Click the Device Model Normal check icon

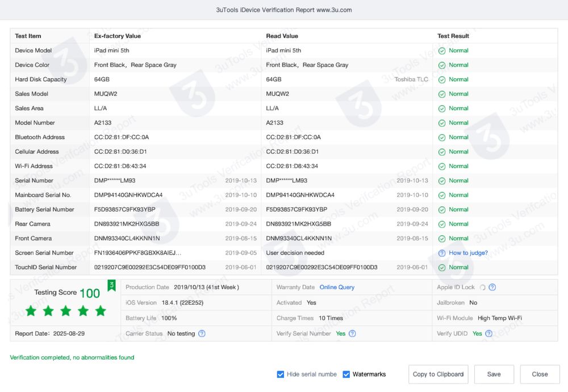click(x=441, y=51)
